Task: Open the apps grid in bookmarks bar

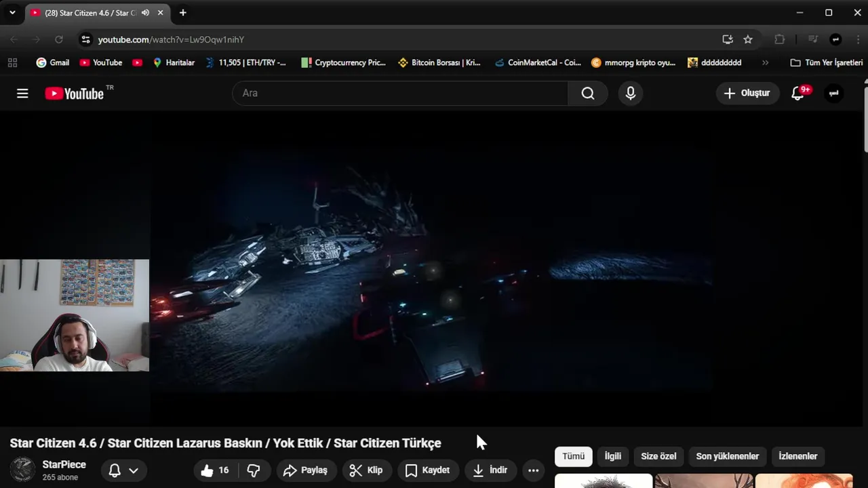Action: [12, 62]
